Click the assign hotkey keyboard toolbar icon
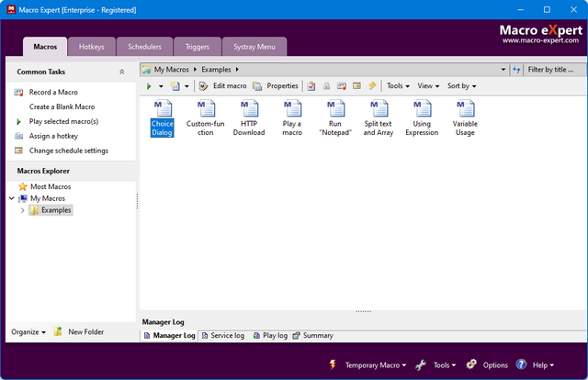 [x=342, y=86]
